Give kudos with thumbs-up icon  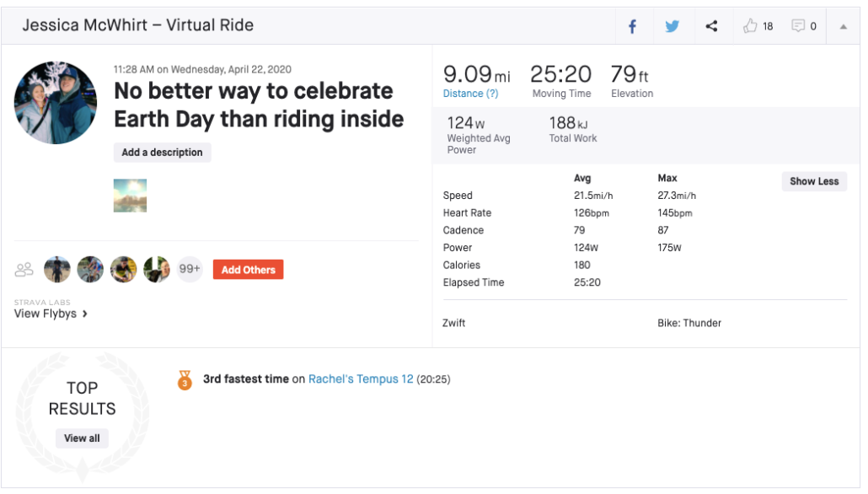[751, 26]
